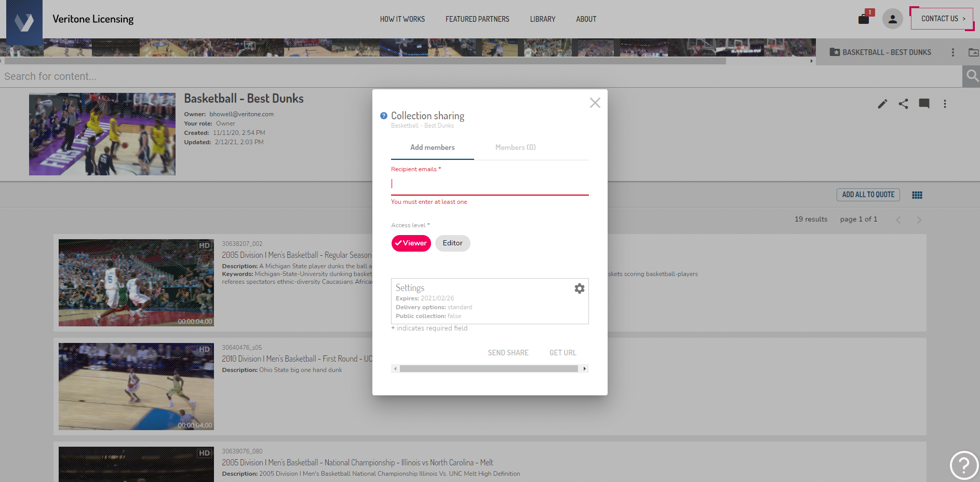Click the folder icon beside collection bar

point(973,52)
